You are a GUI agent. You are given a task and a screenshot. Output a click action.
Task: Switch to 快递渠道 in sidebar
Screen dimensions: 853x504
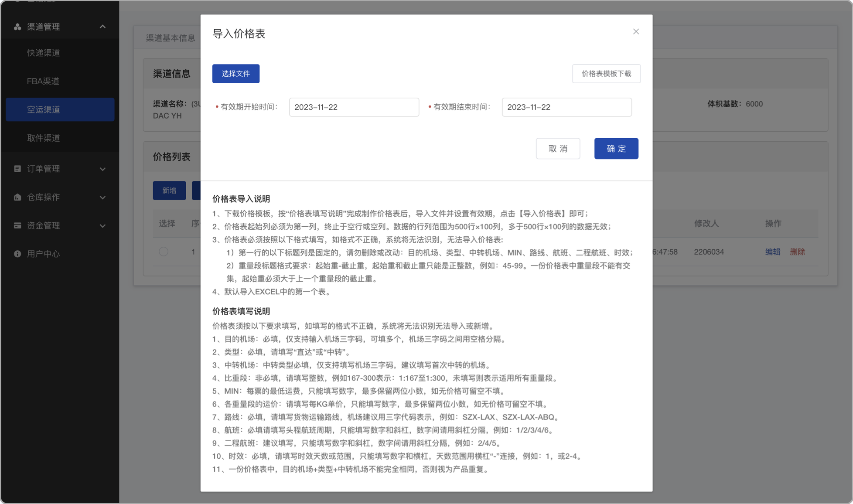coord(44,53)
